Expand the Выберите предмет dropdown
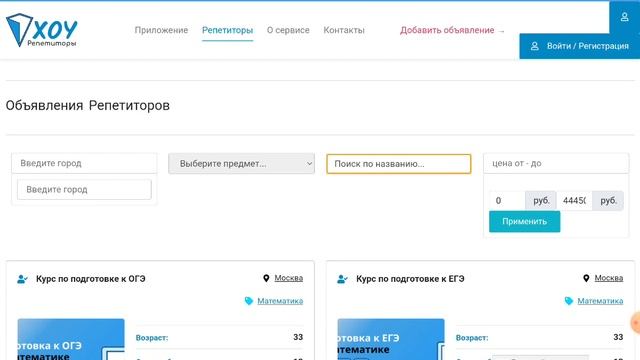Image resolution: width=640 pixels, height=360 pixels. point(242,164)
